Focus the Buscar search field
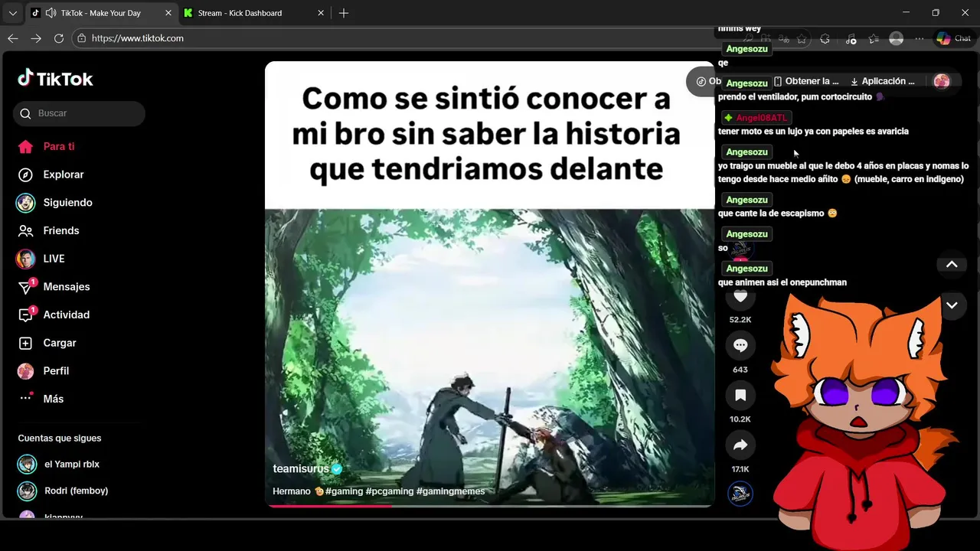Viewport: 980px width, 551px height. 79,113
